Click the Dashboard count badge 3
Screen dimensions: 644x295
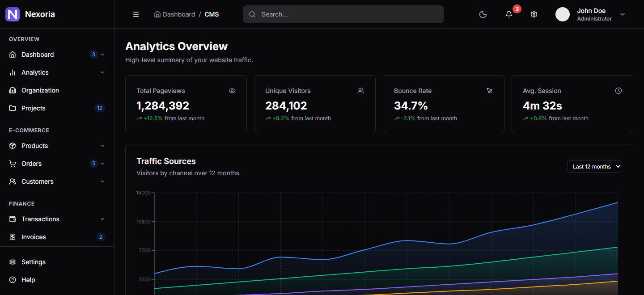coord(93,55)
